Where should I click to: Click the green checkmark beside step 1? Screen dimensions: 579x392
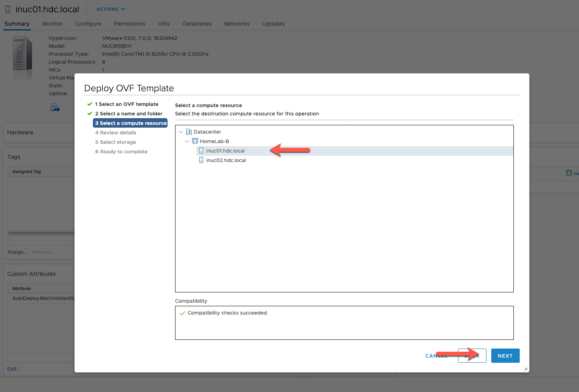[x=89, y=104]
